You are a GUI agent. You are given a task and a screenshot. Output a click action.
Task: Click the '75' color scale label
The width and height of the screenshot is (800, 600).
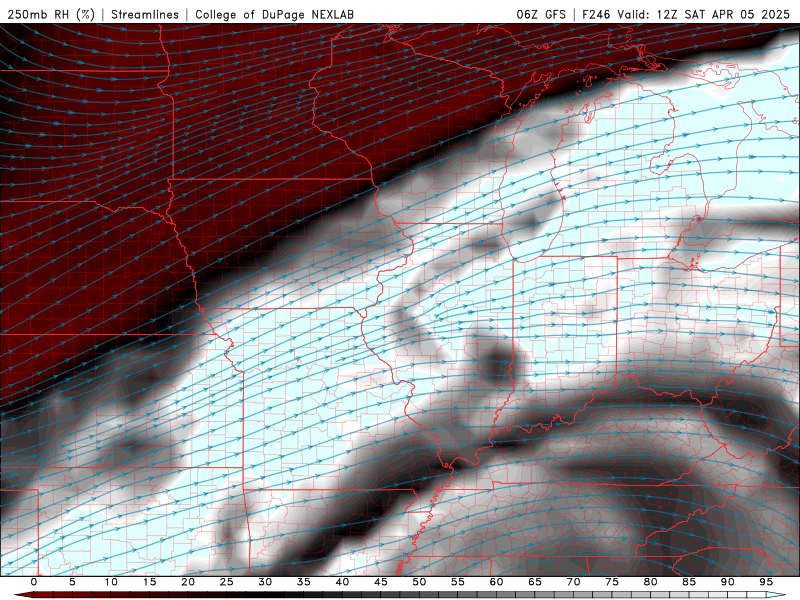tap(612, 582)
